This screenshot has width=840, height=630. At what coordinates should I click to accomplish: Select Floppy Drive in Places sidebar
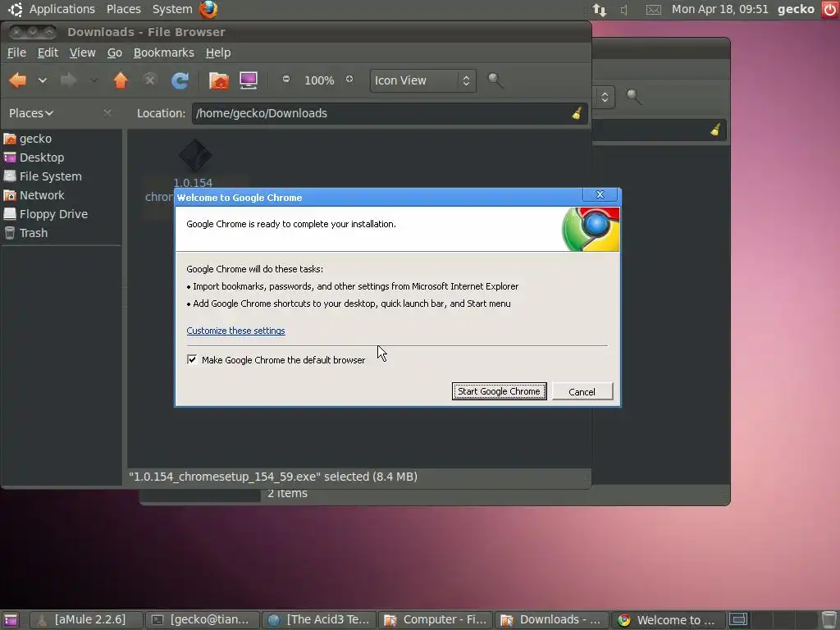[x=62, y=214]
